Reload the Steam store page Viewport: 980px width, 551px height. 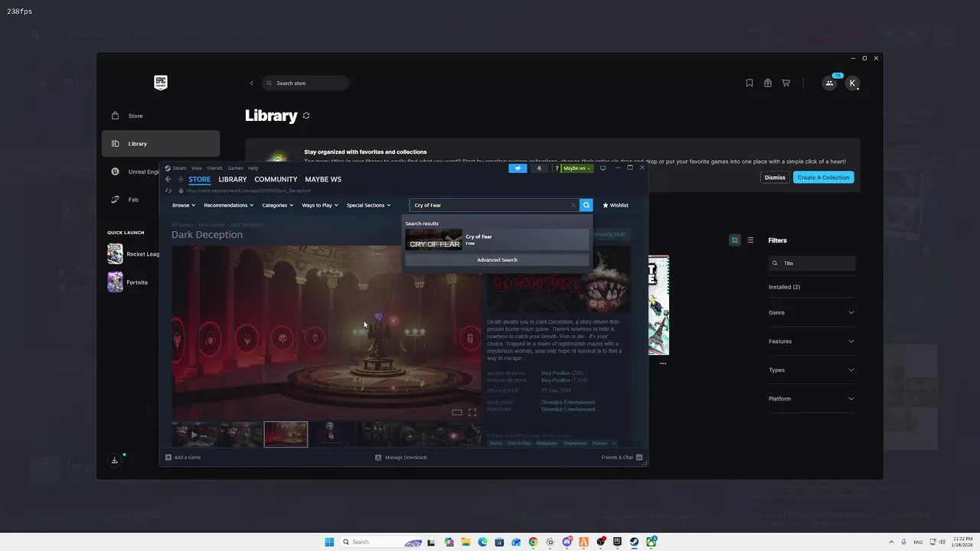pos(168,191)
